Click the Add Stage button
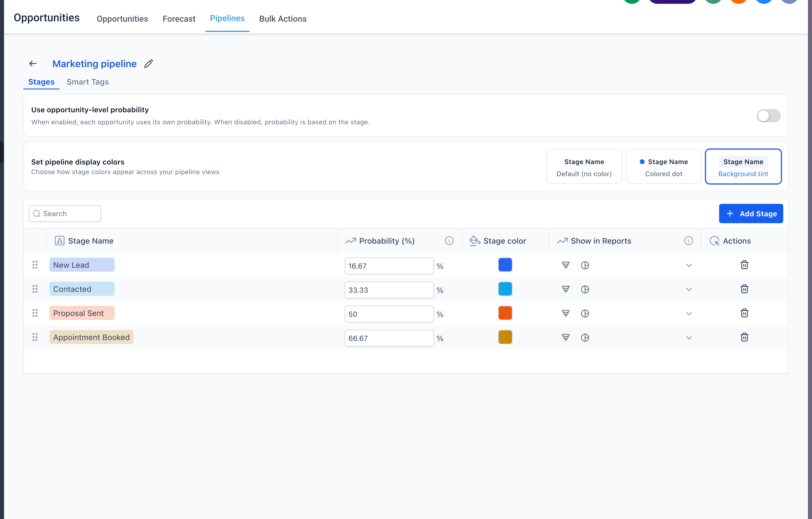The image size is (812, 519). (751, 213)
